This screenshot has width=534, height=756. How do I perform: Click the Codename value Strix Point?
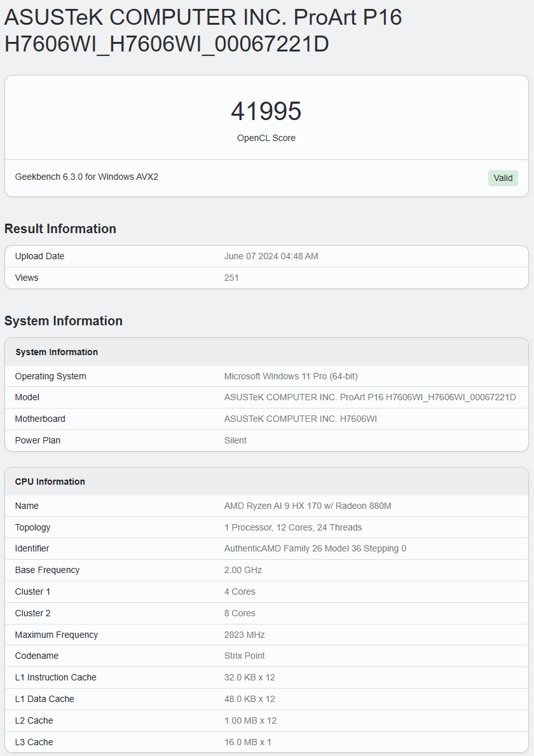[244, 656]
